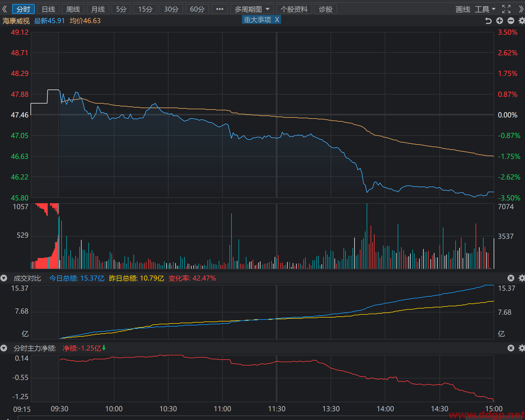The height and width of the screenshot is (420, 525).
Task: Open the 个股资料 page
Action: 294,9
